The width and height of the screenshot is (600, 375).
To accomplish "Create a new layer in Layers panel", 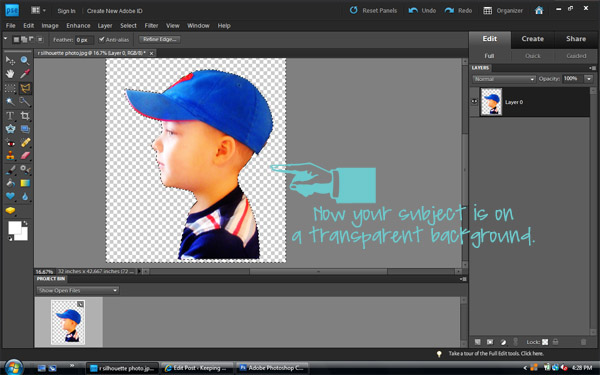I will [x=477, y=342].
